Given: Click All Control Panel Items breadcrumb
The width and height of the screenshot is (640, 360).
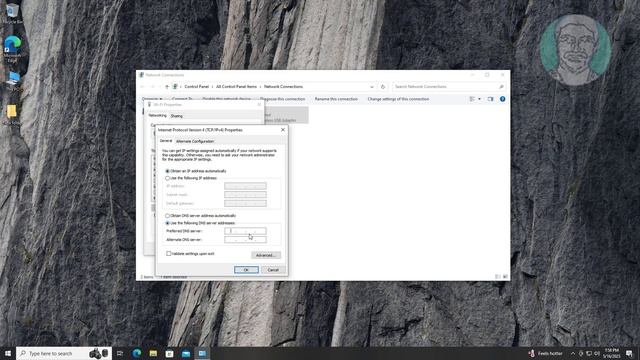Looking at the screenshot, I should click(x=236, y=87).
